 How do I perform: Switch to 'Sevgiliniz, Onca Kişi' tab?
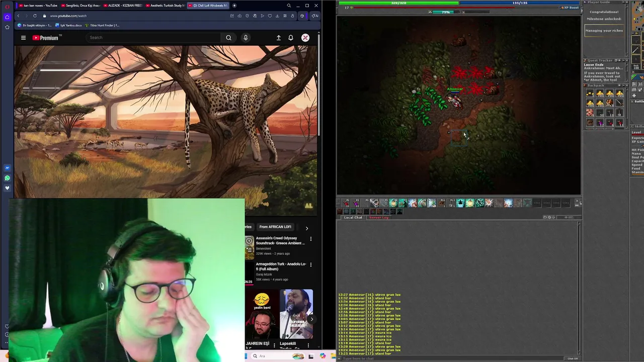tap(80, 6)
